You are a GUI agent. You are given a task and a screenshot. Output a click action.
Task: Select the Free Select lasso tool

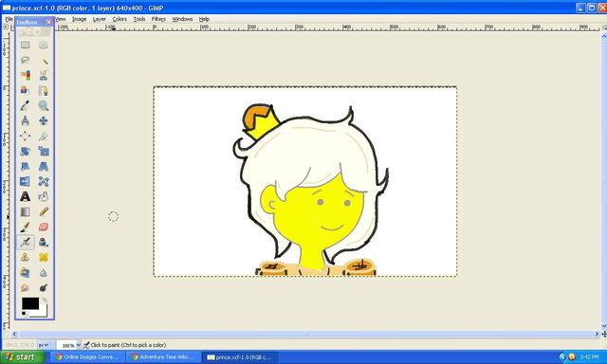(x=26, y=60)
